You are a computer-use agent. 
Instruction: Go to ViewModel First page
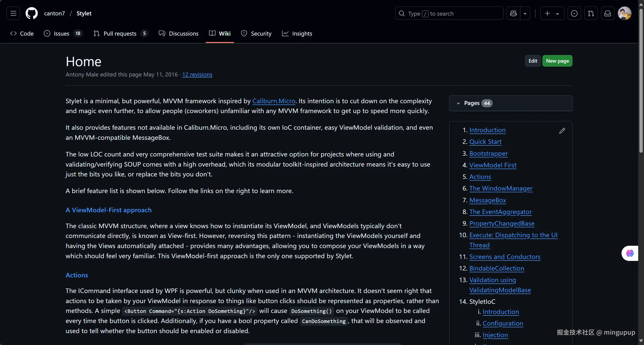click(493, 165)
